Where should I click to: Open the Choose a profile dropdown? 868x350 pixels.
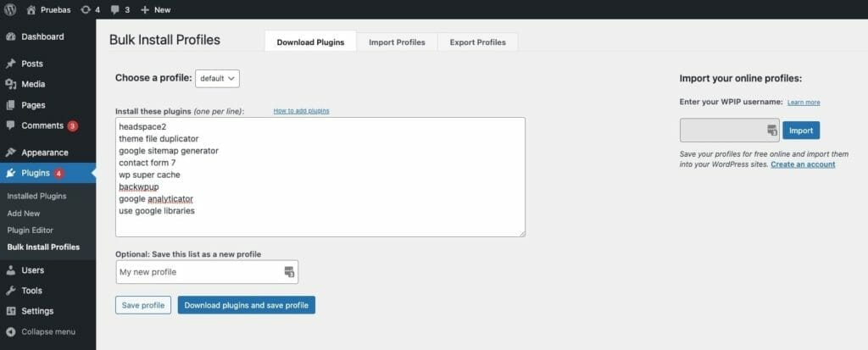pos(217,79)
